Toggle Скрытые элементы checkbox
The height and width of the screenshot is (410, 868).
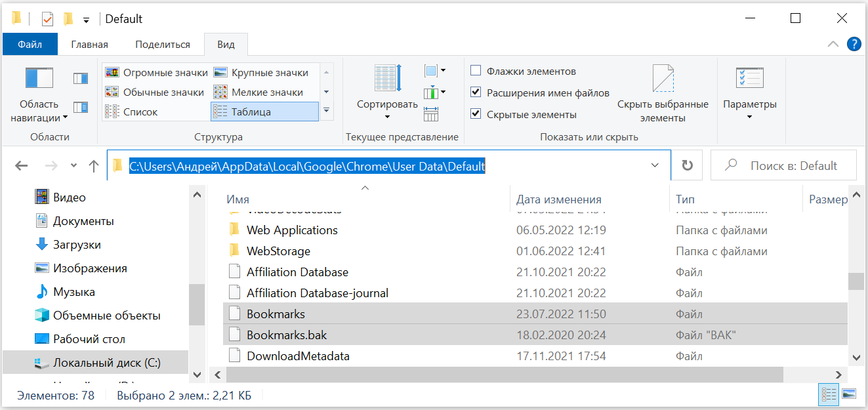coord(476,114)
